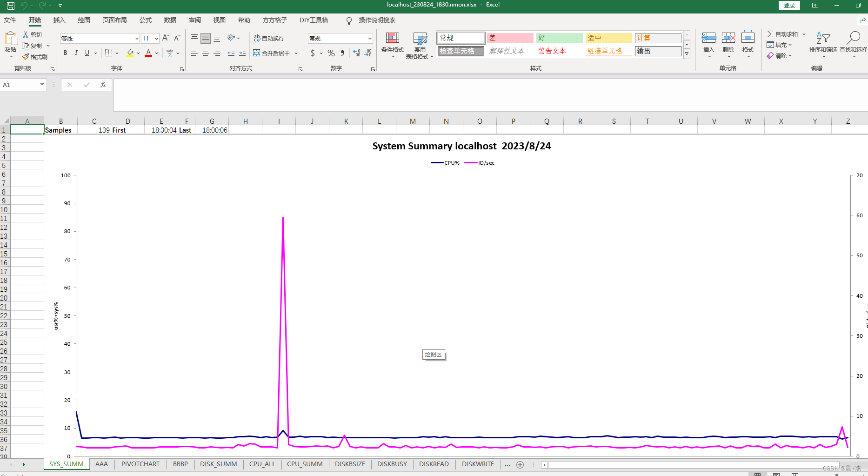This screenshot has height=476, width=868.
Task: Click the Cut scissors icon
Action: click(x=26, y=35)
